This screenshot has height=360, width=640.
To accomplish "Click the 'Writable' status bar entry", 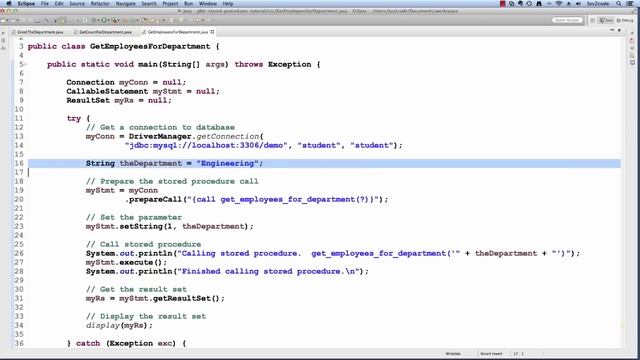I will [453, 354].
